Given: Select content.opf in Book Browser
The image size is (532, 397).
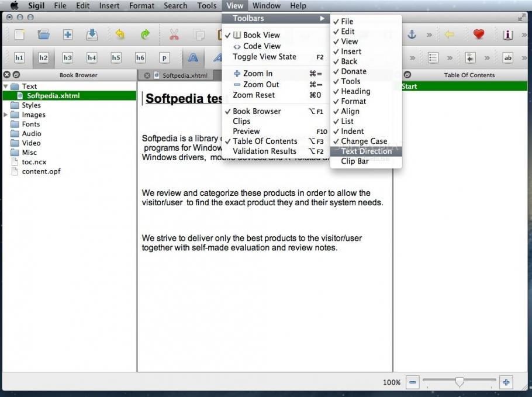Looking at the screenshot, I should (x=41, y=172).
